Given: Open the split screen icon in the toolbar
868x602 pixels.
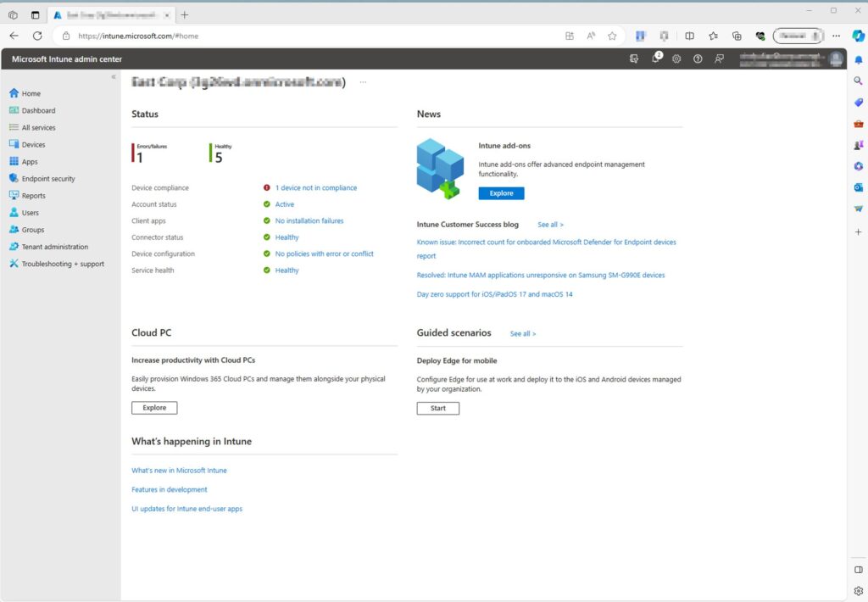Looking at the screenshot, I should pos(690,36).
